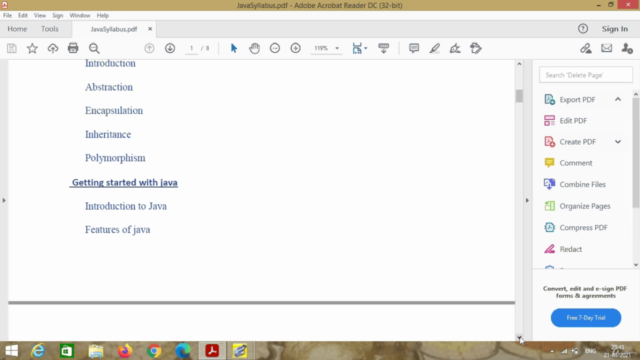This screenshot has height=360, width=640.
Task: Click the 'Encapsulation' text line
Action: click(x=114, y=111)
